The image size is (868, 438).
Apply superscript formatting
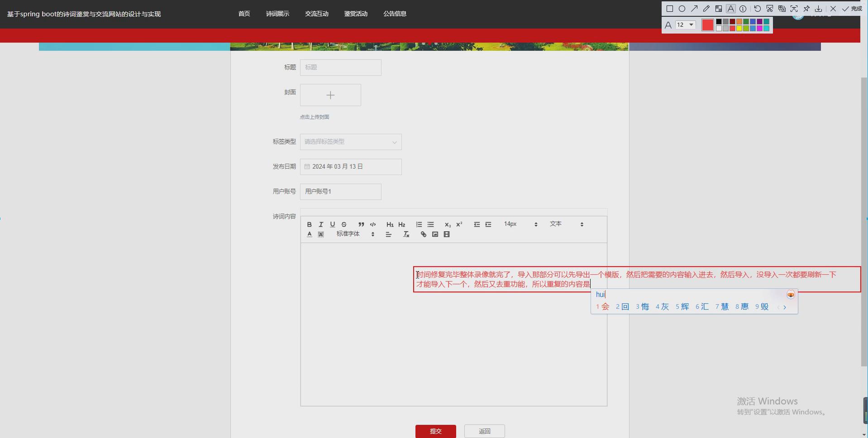(459, 224)
